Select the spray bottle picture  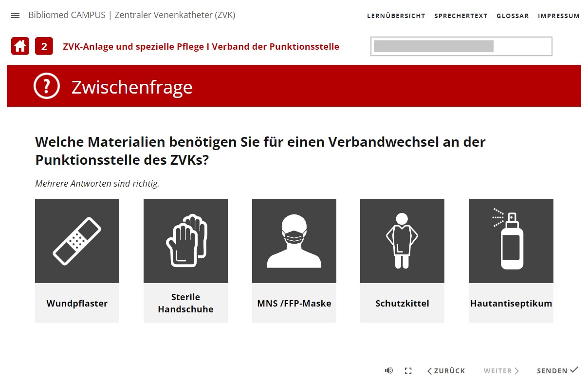click(x=511, y=241)
